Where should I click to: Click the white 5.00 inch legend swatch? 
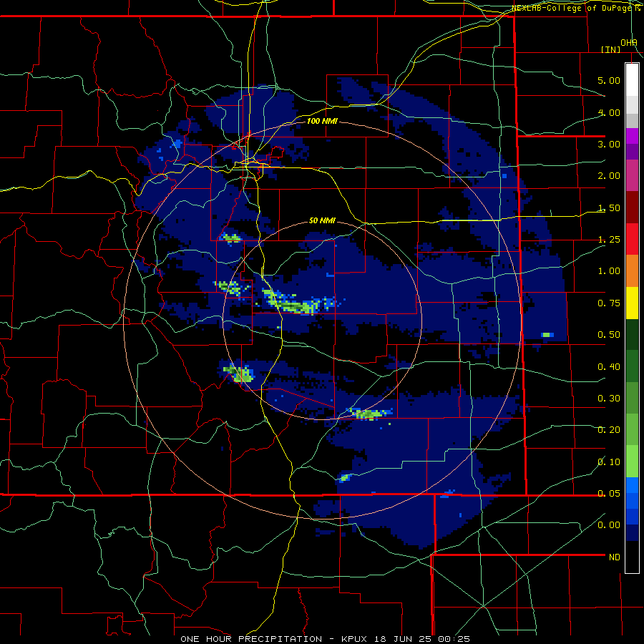[632, 80]
